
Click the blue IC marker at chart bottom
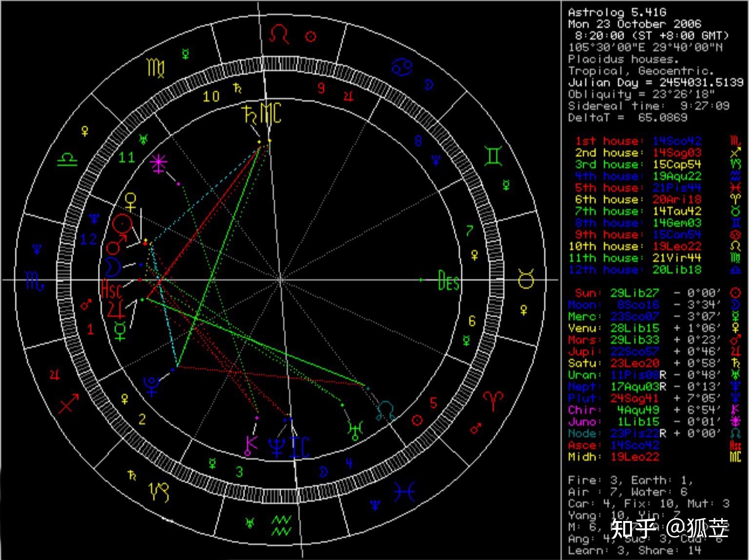299,447
